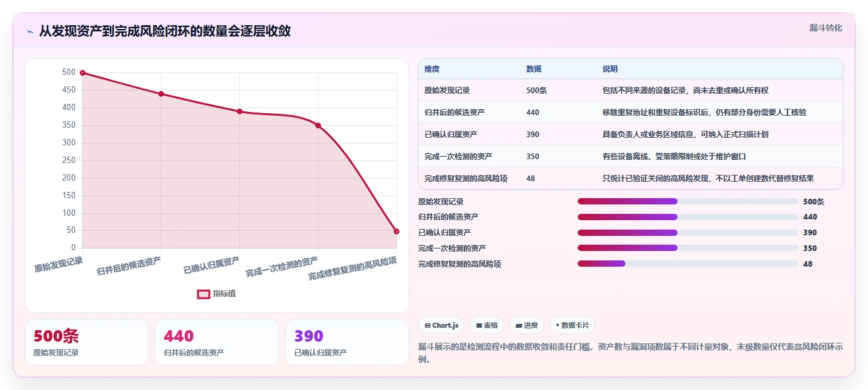Click the title 从发现资产到完成风险闭环
Image resolution: width=868 pixels, height=390 pixels.
(x=165, y=31)
